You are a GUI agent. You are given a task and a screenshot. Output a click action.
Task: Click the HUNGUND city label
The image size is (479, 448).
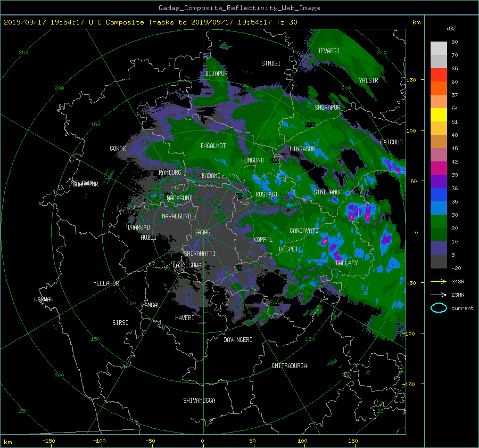(x=252, y=160)
